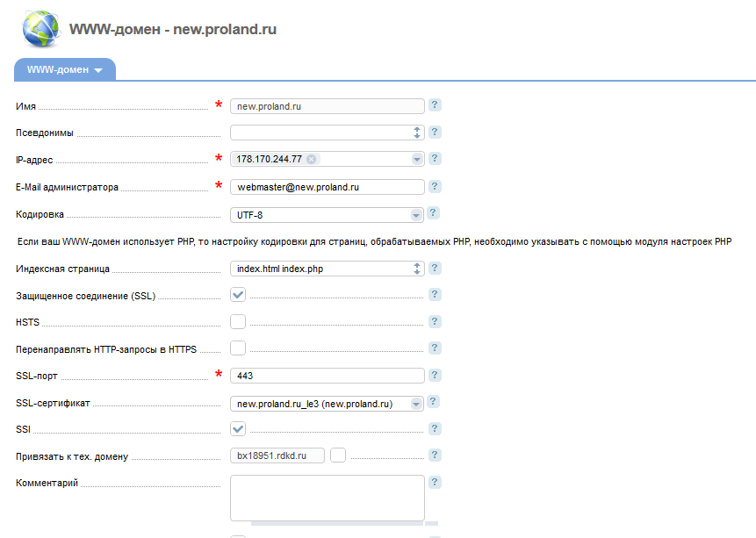Click help icon beside IP-адрес field

pos(435,159)
